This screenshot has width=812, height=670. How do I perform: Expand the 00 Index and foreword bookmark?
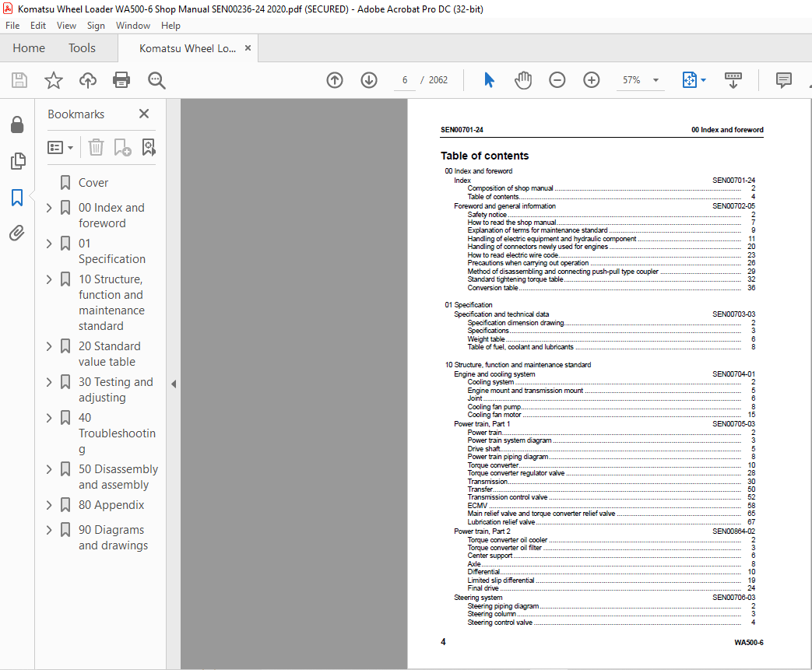coord(49,208)
